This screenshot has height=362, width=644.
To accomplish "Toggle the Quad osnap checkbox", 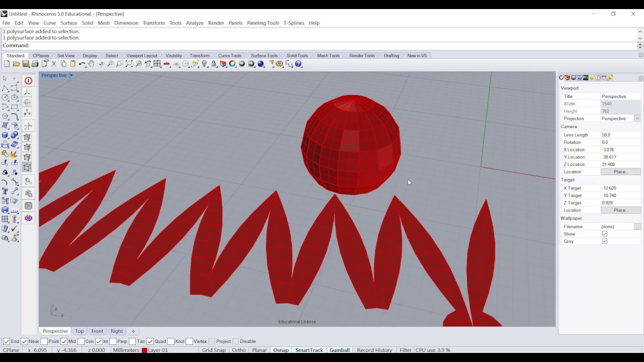I will 150,341.
